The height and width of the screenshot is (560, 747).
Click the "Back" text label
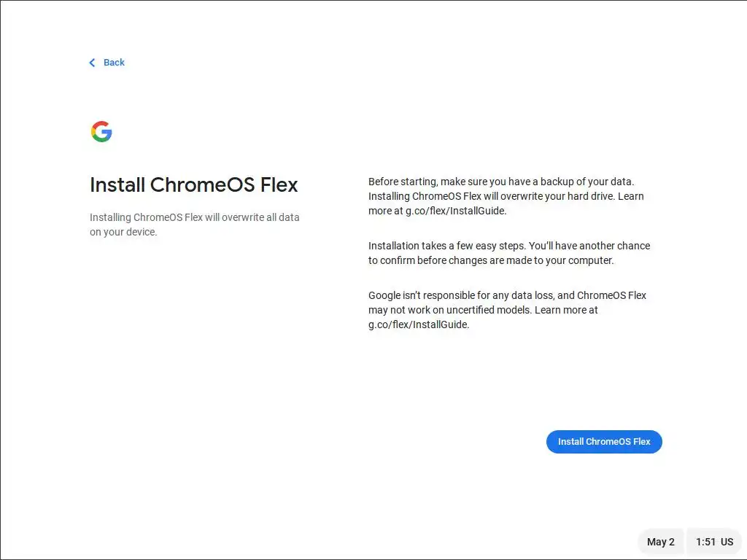point(114,63)
